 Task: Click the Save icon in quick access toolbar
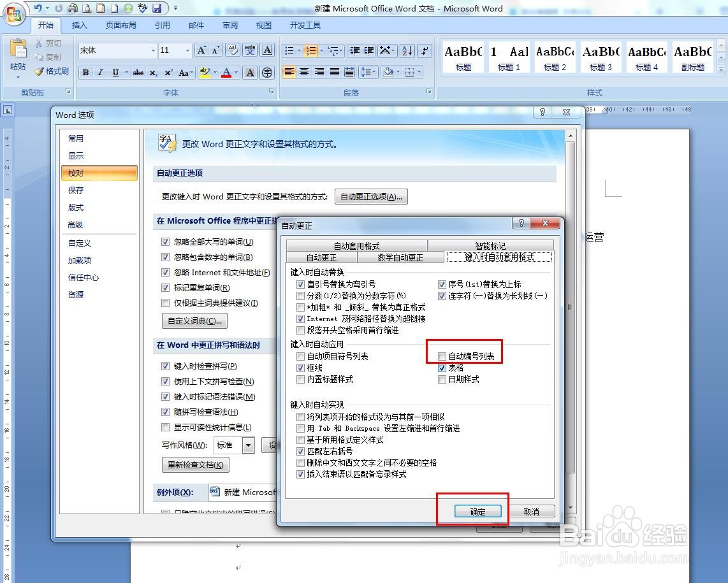point(157,8)
